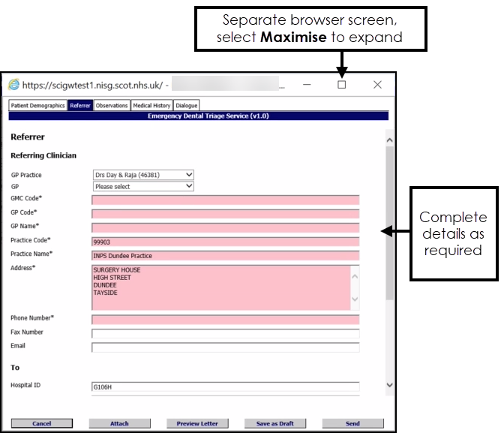The image size is (504, 433).
Task: Select the Medical History tab
Action: coord(151,106)
